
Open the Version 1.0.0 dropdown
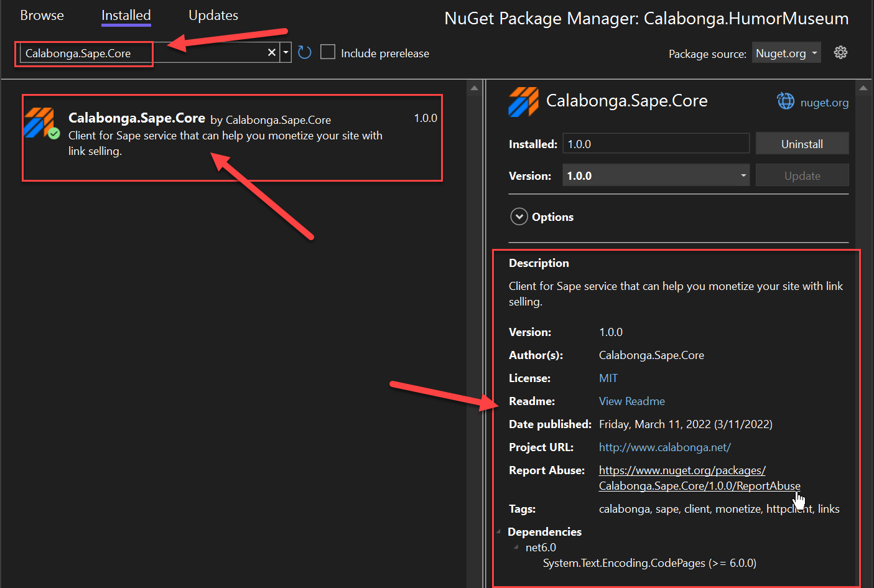click(x=656, y=175)
